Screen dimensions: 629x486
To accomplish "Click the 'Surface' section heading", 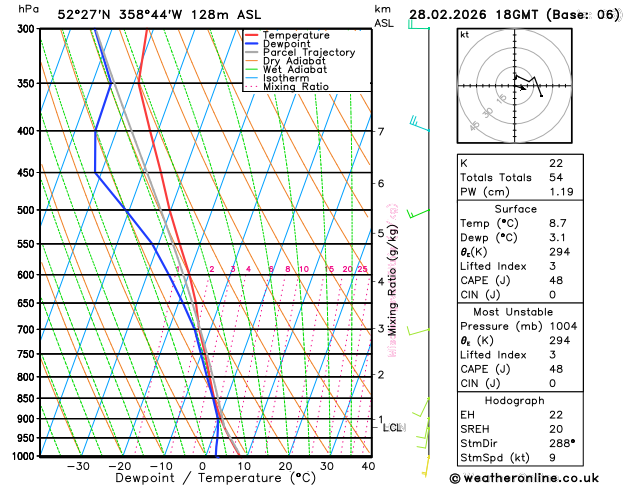I will click(515, 209).
